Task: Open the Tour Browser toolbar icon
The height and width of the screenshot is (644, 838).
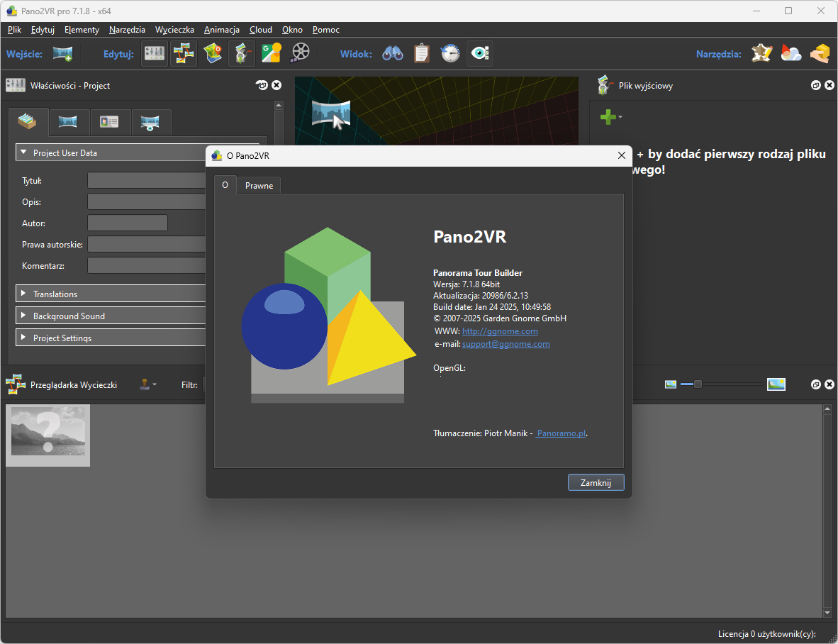Action: tap(184, 53)
